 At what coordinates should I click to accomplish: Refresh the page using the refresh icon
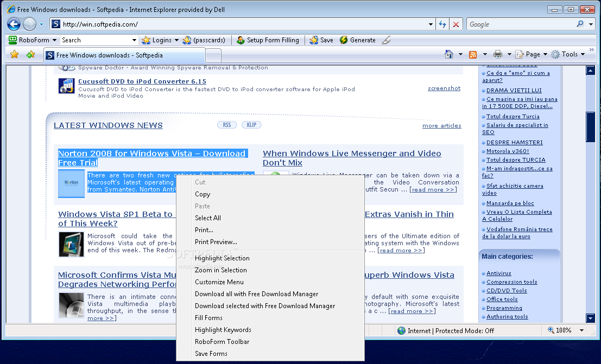442,24
